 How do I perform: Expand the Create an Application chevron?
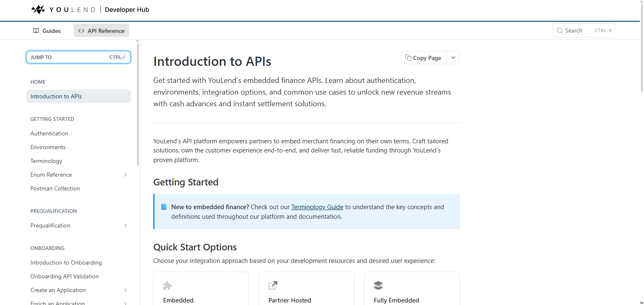pos(125,290)
